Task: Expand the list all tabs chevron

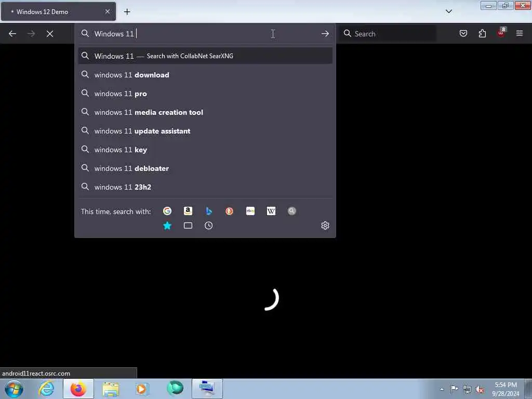Action: (449, 11)
